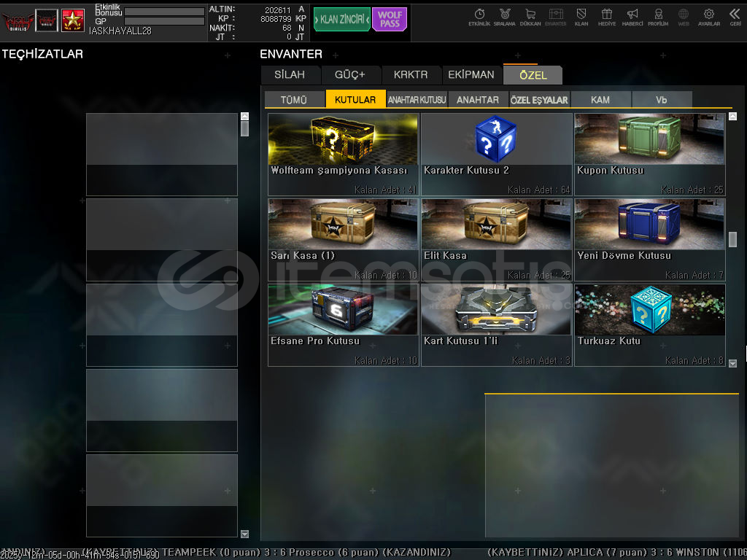Select the ANAHTAR sub-tab
The image size is (747, 560).
(x=478, y=99)
